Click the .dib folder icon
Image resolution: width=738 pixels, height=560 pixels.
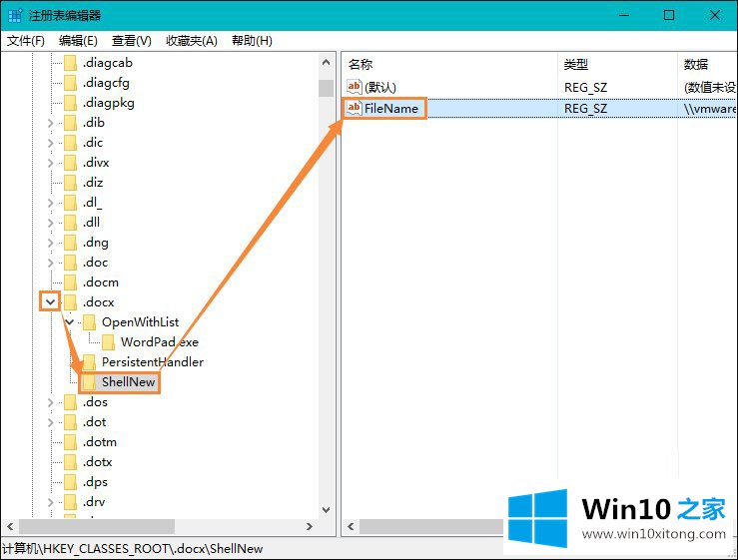[x=71, y=123]
